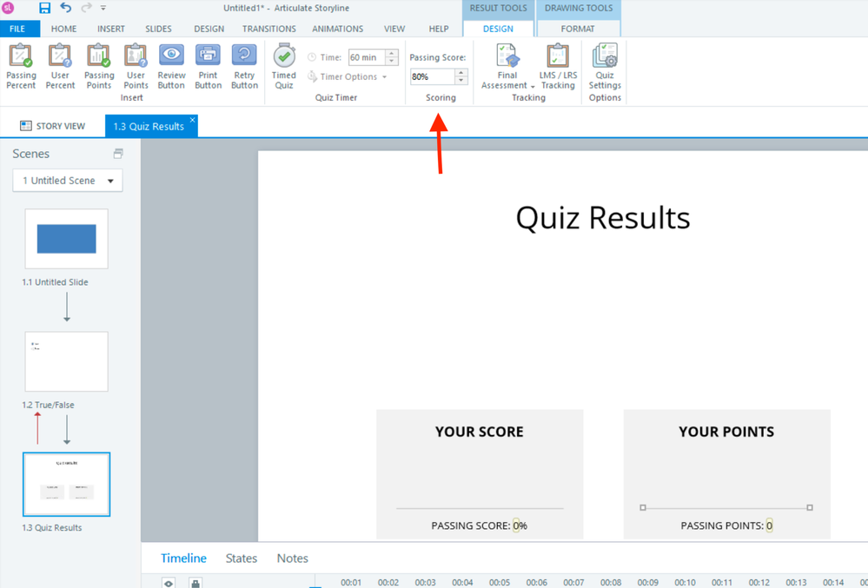Switch to the TRANSITIONS ribbon tab
Viewport: 868px width, 588px height.
click(269, 29)
